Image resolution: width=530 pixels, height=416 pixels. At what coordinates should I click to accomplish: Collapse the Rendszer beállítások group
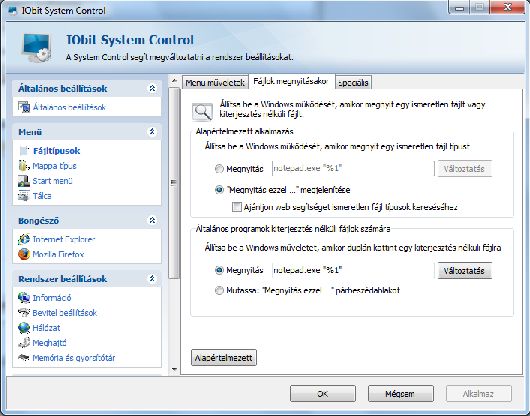point(152,278)
